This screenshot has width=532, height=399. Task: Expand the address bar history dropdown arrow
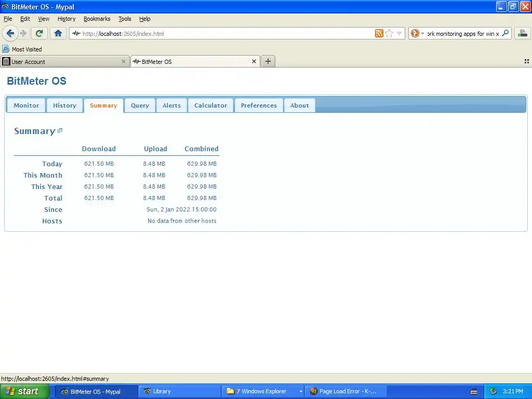point(400,33)
